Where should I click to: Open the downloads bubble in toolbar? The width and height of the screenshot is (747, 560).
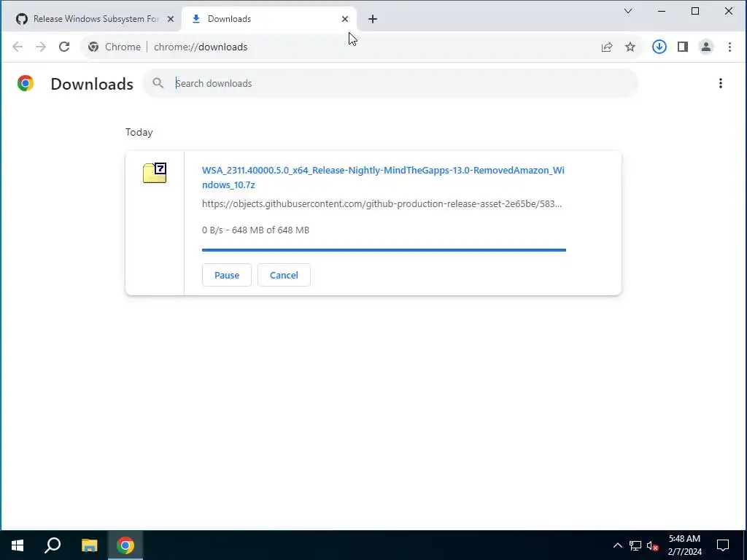[659, 47]
